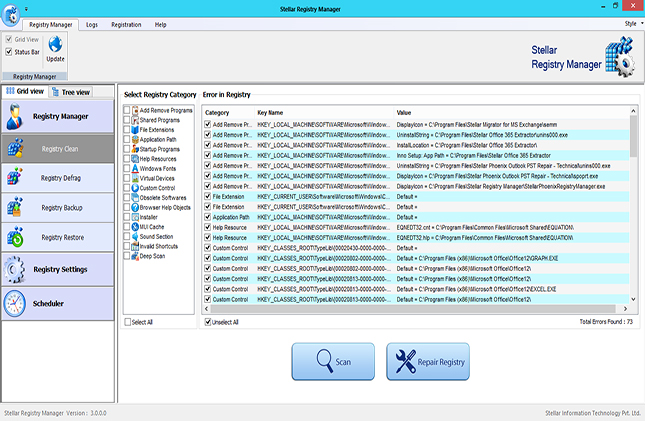Check the Deep Scan checkbox
This screenshot has width=645, height=421.
click(127, 256)
